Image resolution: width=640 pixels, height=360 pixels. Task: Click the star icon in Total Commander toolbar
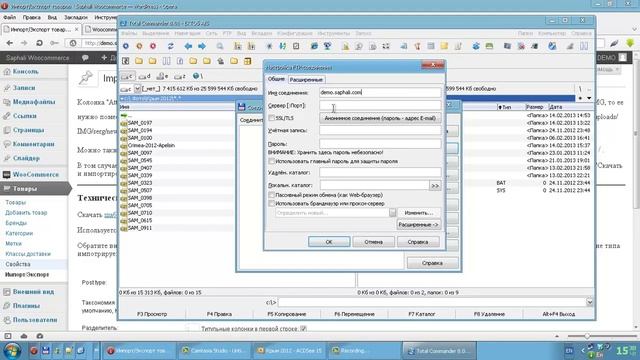(x=269, y=46)
